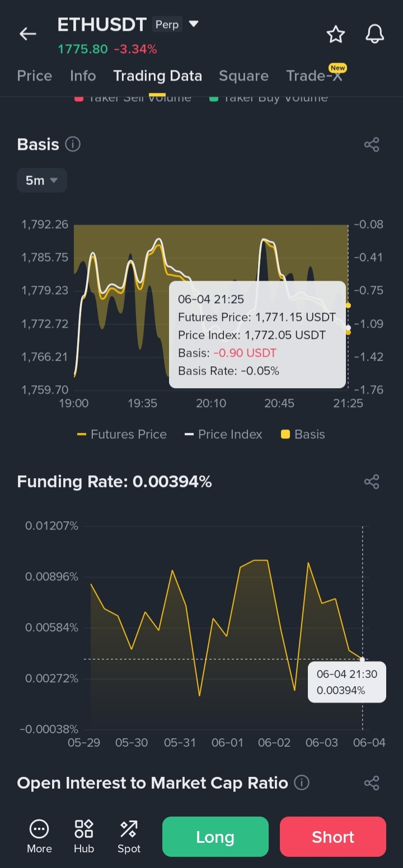Open price alerts bell icon
Screen dimensions: 403x868
(375, 34)
